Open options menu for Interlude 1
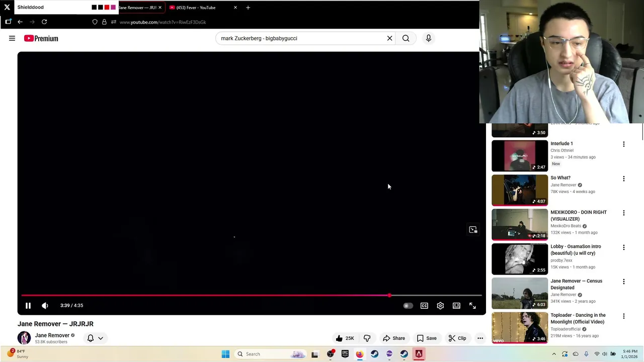The image size is (644, 362). point(624,144)
